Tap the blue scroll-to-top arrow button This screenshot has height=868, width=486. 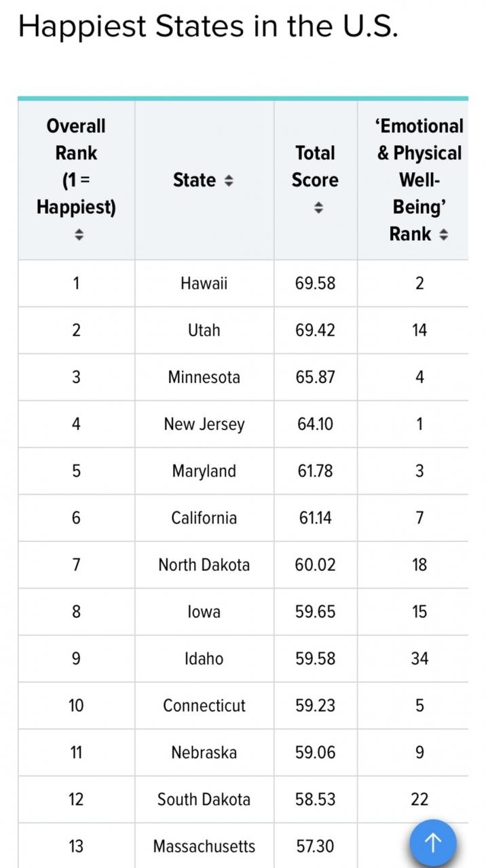[x=432, y=843]
